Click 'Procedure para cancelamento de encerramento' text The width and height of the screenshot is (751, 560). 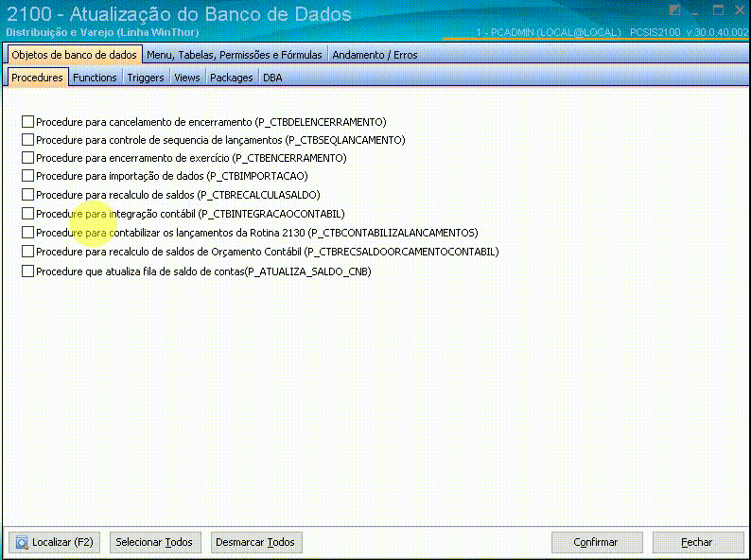pos(144,122)
